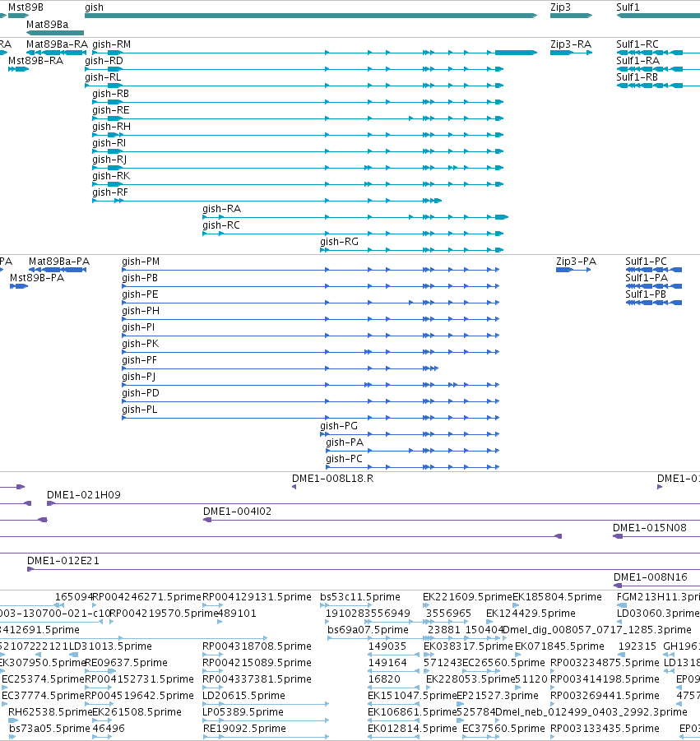The image size is (700, 741).
Task: Select the DME1-008N16 BAC clone label
Action: point(651,577)
